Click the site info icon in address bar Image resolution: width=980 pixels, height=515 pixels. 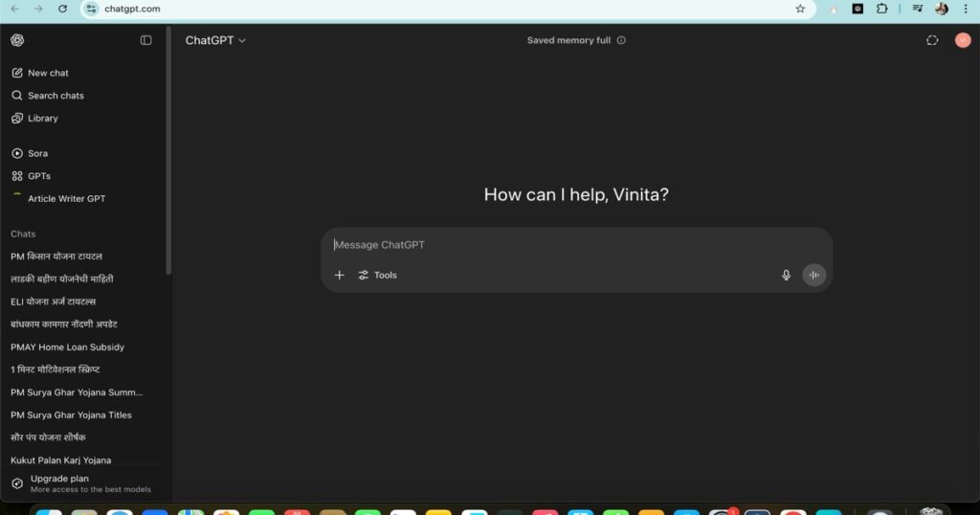coord(91,9)
